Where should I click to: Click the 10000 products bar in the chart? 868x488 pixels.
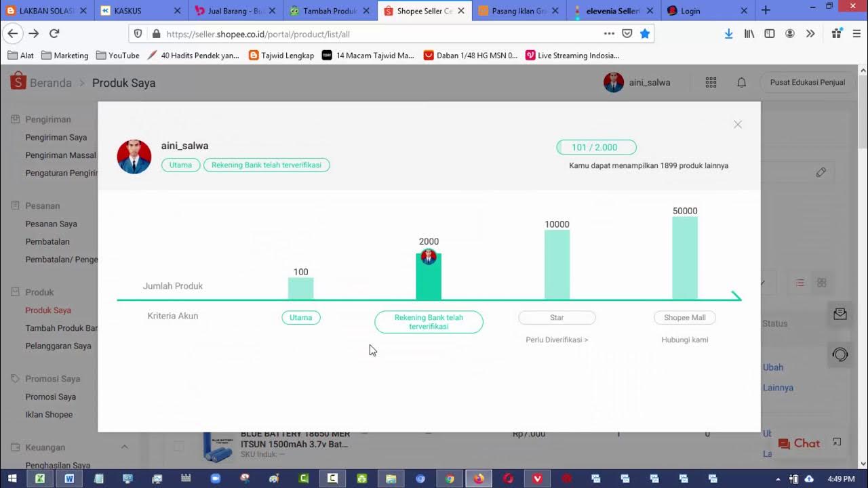(x=557, y=265)
